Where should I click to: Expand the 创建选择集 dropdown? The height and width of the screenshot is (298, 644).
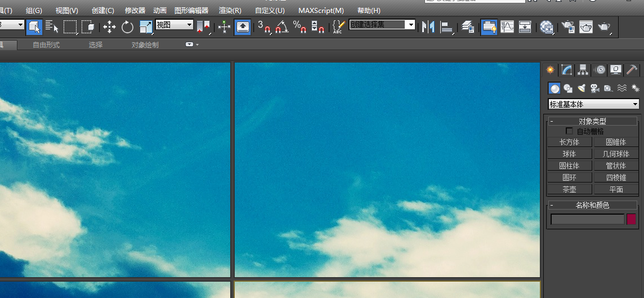click(411, 25)
